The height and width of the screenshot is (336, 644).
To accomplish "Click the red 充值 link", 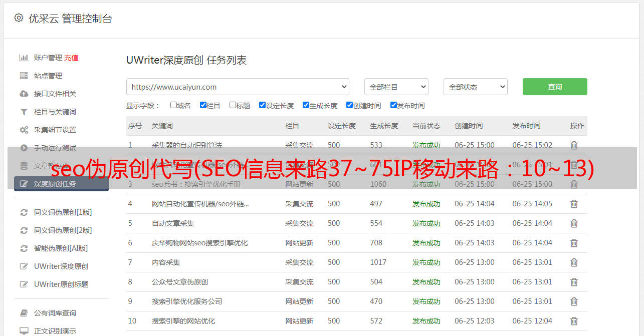I will pyautogui.click(x=71, y=58).
